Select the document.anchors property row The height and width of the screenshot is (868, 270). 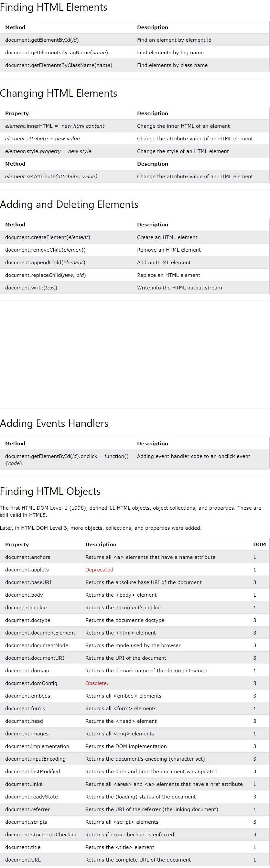135,557
